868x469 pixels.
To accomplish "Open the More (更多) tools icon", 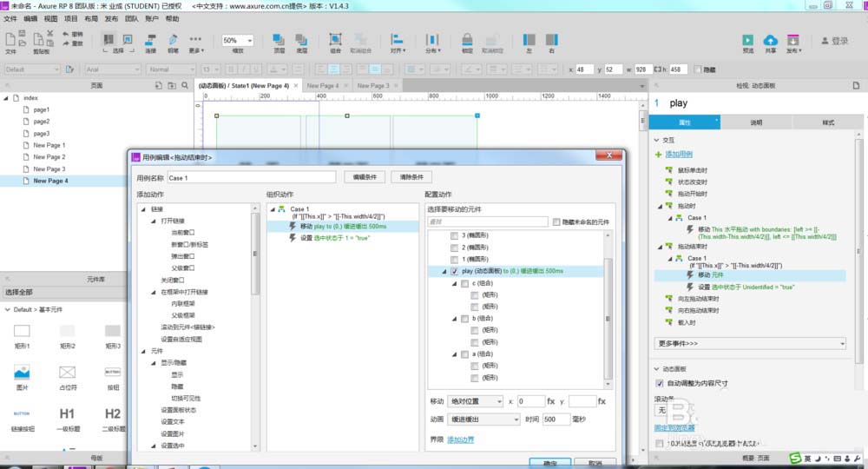I will click(195, 39).
